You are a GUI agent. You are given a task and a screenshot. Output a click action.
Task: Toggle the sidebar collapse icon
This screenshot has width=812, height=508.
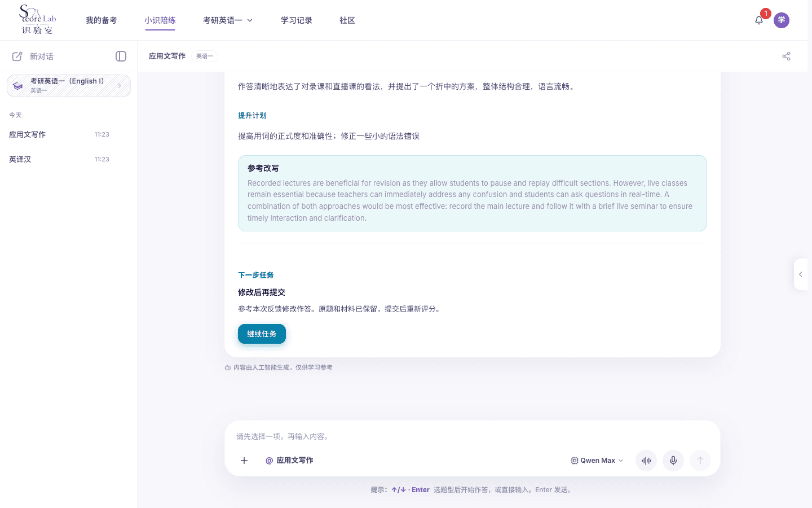pyautogui.click(x=121, y=56)
